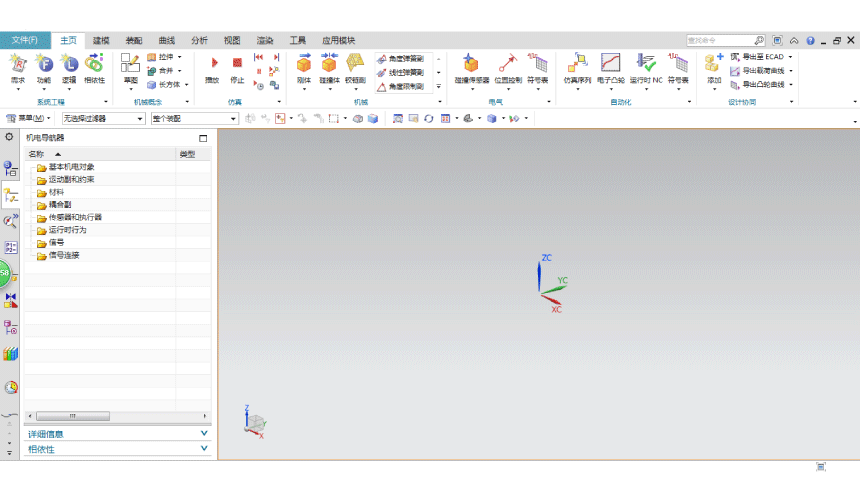
Task: Open the 仿真序列 (Simulation Sequence) tool
Action: pos(577,64)
